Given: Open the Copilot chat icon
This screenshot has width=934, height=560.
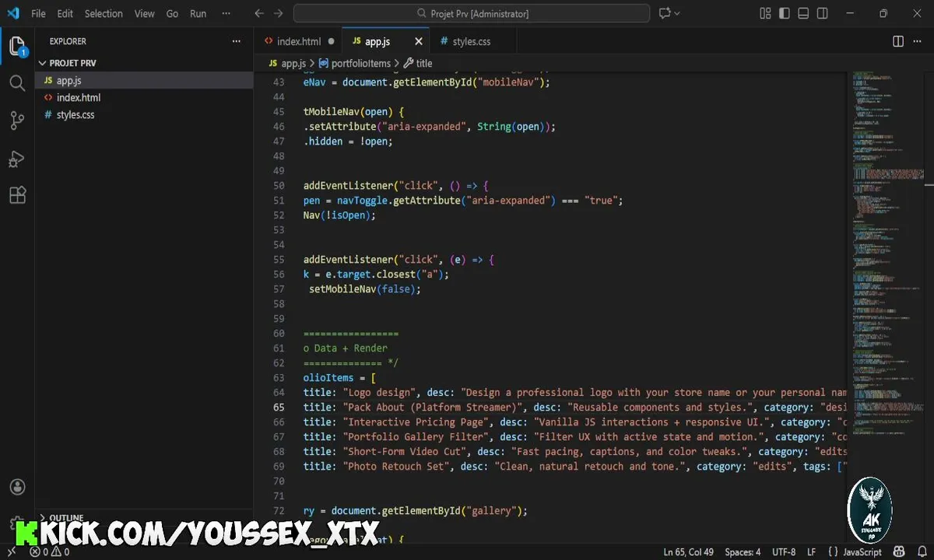Looking at the screenshot, I should tap(665, 13).
